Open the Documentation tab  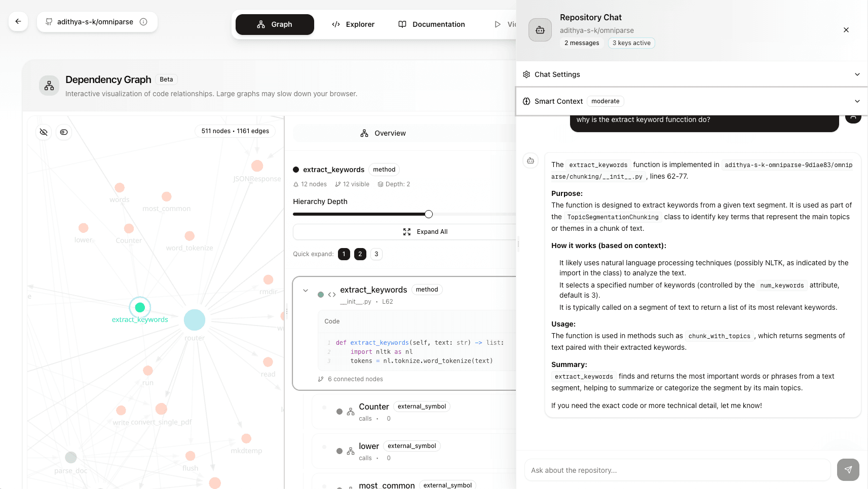pyautogui.click(x=432, y=24)
